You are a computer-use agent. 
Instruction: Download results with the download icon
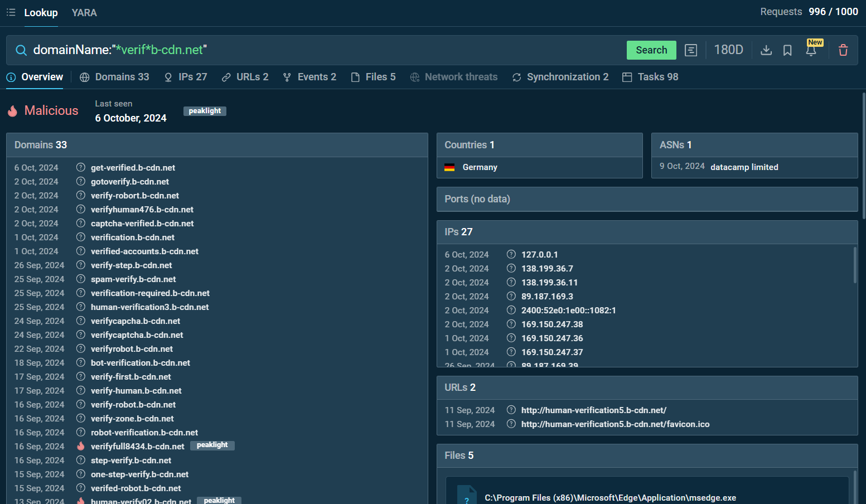click(x=766, y=50)
